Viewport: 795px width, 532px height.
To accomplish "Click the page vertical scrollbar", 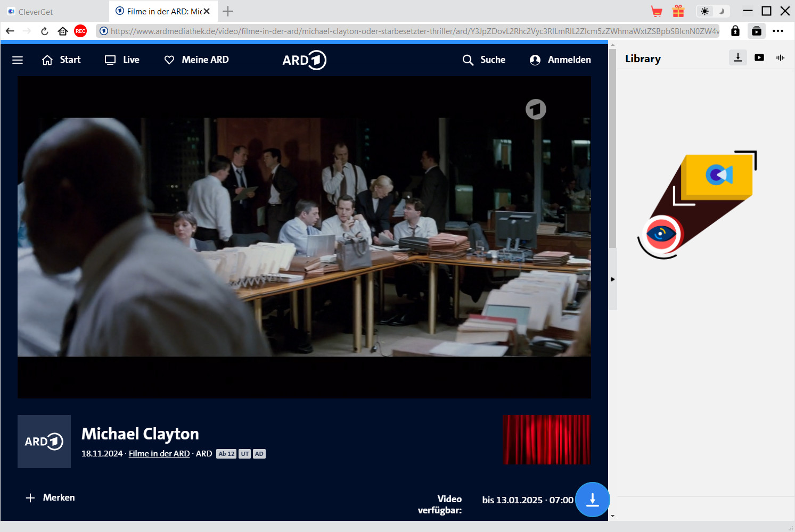I will point(612,148).
